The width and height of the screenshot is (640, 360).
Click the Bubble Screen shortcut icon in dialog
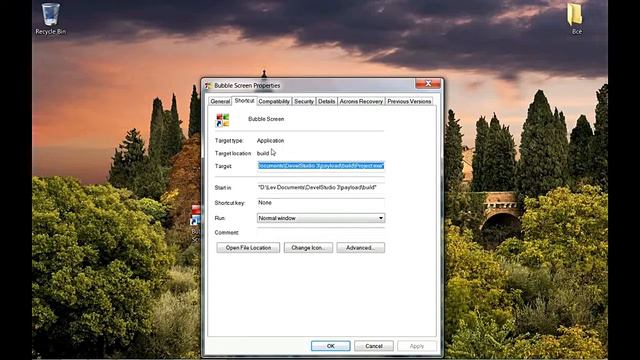click(223, 120)
